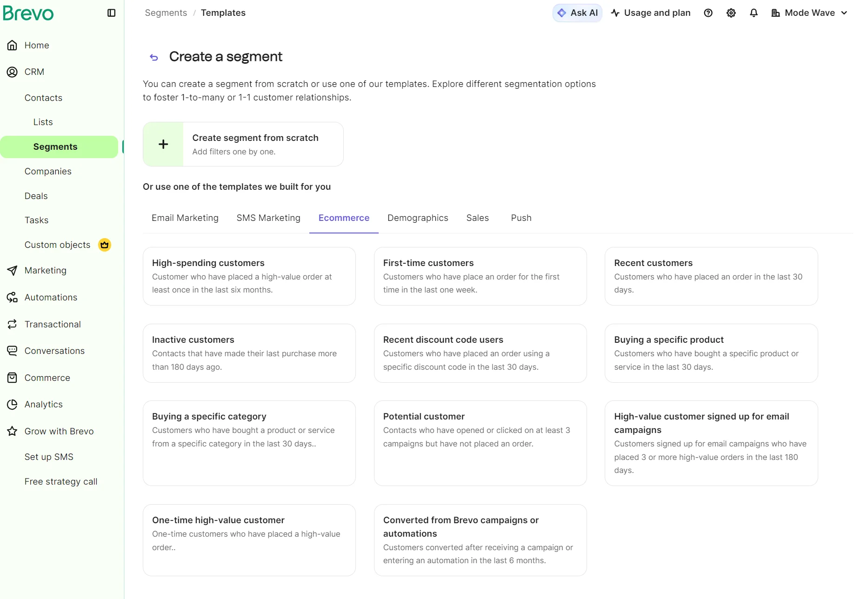Collapse the sidebar panel icon
The width and height of the screenshot is (868, 599).
click(x=111, y=13)
